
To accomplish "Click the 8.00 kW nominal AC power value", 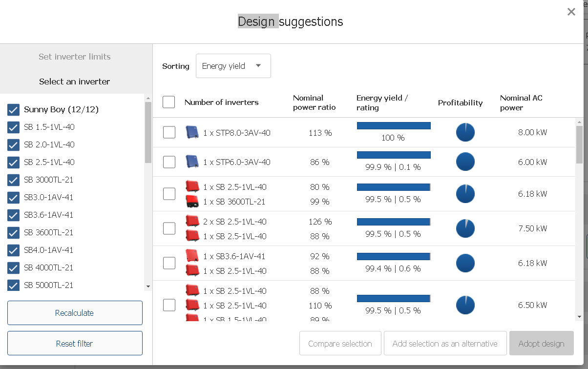I will click(x=533, y=132).
